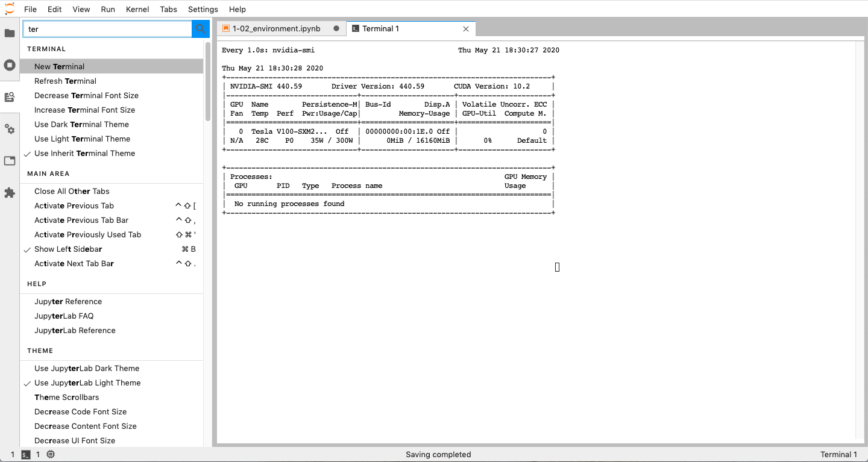This screenshot has width=868, height=462.
Task: Uncheck Show Left Sidebar command
Action: click(68, 249)
